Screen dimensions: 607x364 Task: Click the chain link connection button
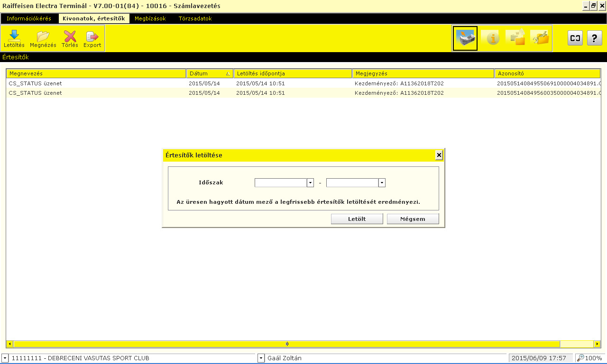(575, 38)
